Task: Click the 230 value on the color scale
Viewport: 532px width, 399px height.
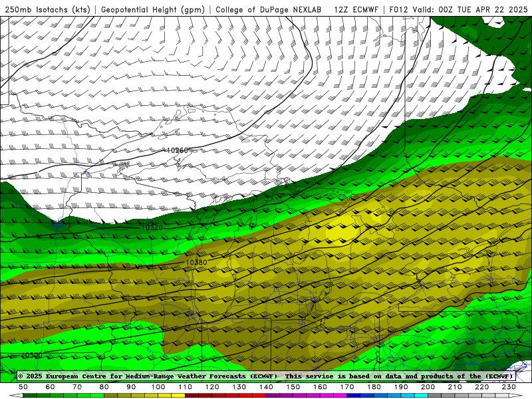Action: pyautogui.click(x=509, y=387)
